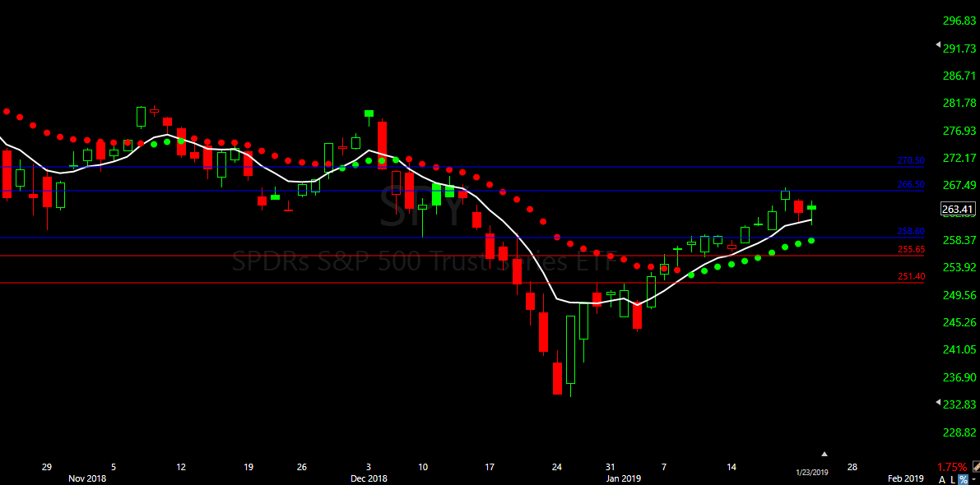Click the red 251.40 line label
The image size is (980, 485).
tap(911, 276)
